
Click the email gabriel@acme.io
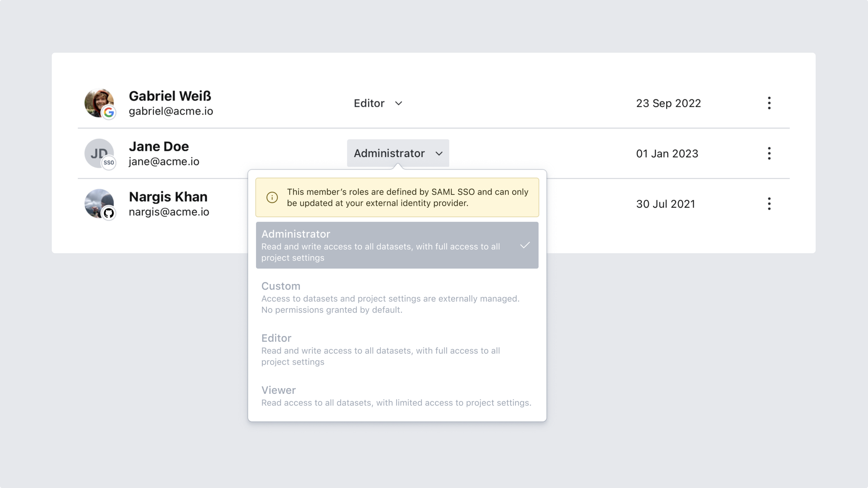coord(171,111)
